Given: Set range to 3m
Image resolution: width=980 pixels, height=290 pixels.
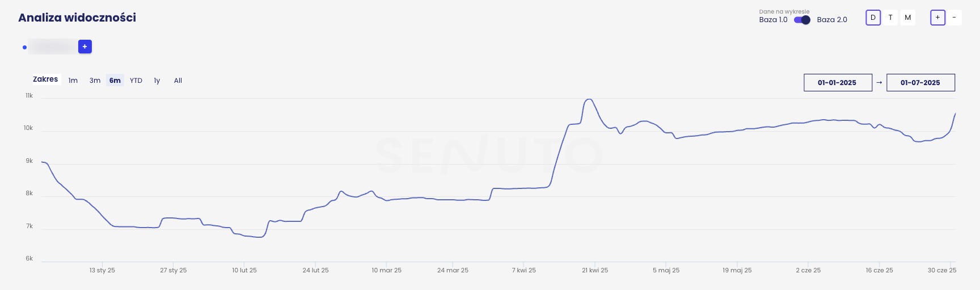Looking at the screenshot, I should [95, 81].
